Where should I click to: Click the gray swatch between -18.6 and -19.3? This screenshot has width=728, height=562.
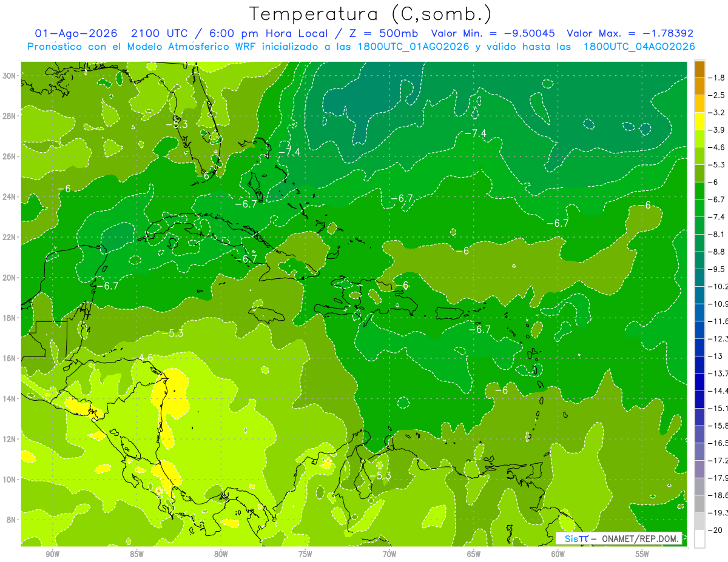click(699, 503)
